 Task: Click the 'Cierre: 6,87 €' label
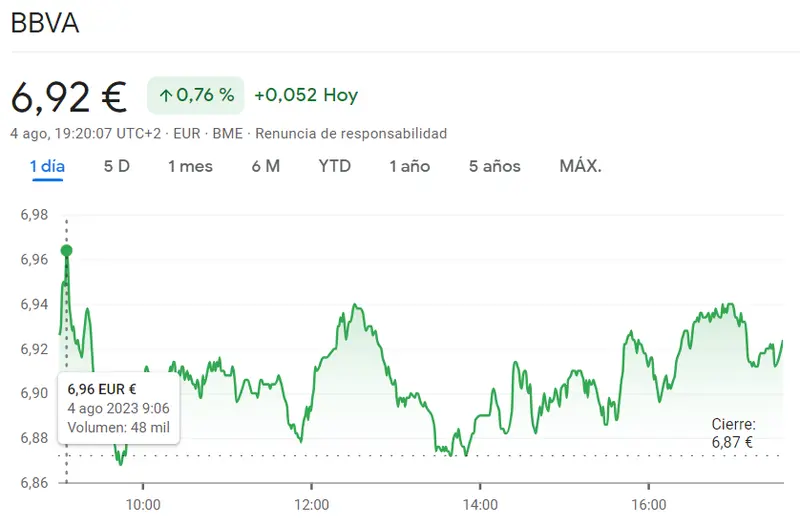click(733, 433)
